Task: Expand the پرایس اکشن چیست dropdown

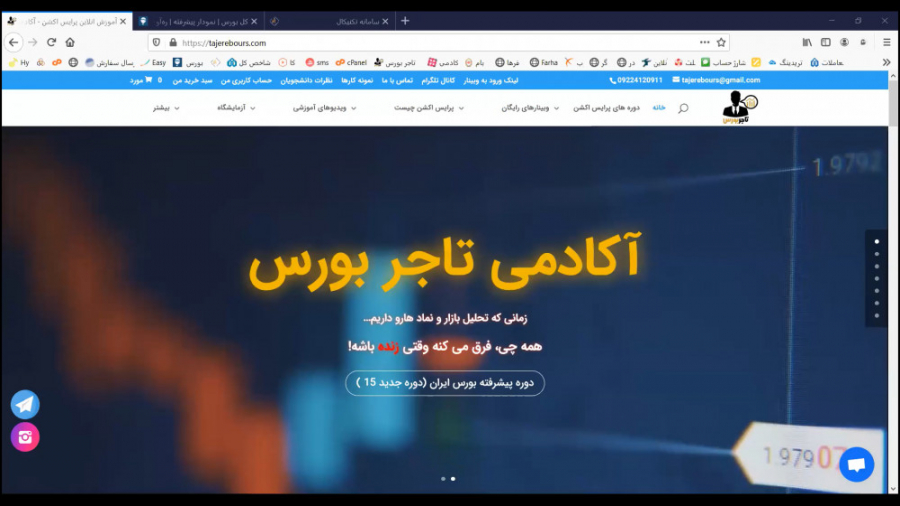Action: coord(429,108)
